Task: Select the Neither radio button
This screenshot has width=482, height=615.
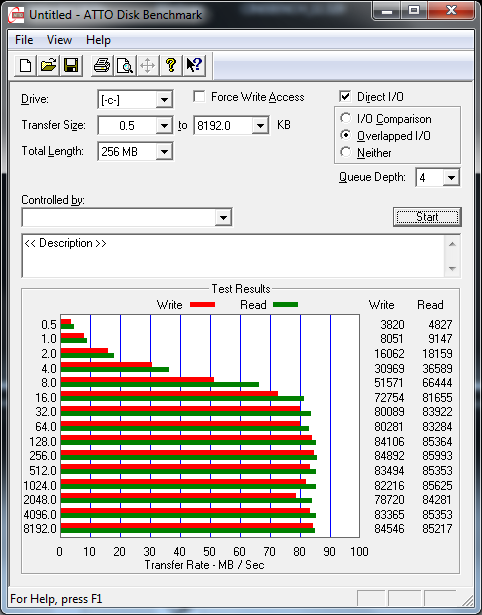Action: point(346,152)
